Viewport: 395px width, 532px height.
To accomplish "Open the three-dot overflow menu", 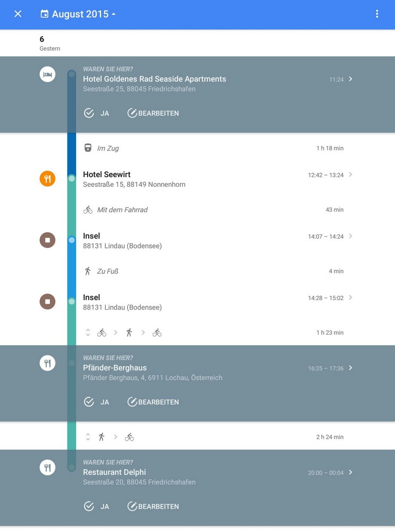I will click(377, 14).
